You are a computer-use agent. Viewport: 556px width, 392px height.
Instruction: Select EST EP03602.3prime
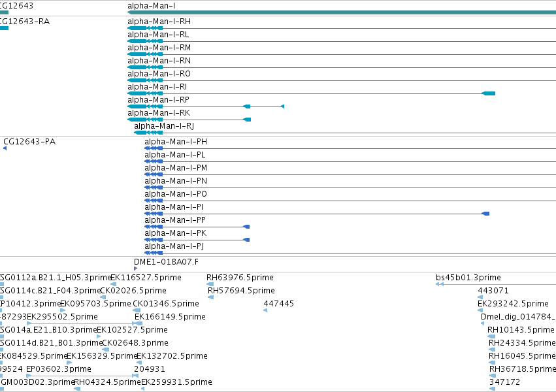[59, 370]
